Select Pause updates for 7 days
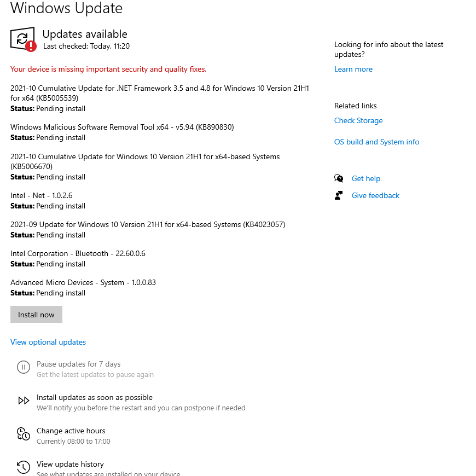 click(x=78, y=364)
